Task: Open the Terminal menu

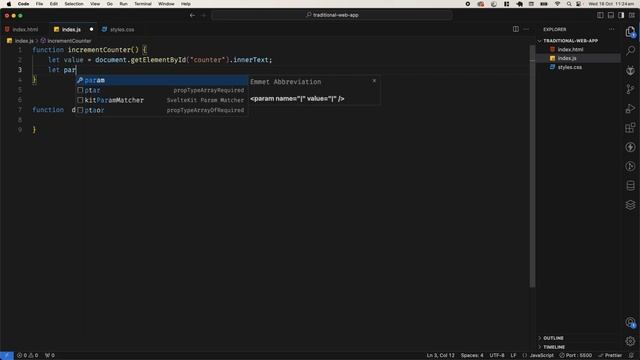Action: click(143, 4)
